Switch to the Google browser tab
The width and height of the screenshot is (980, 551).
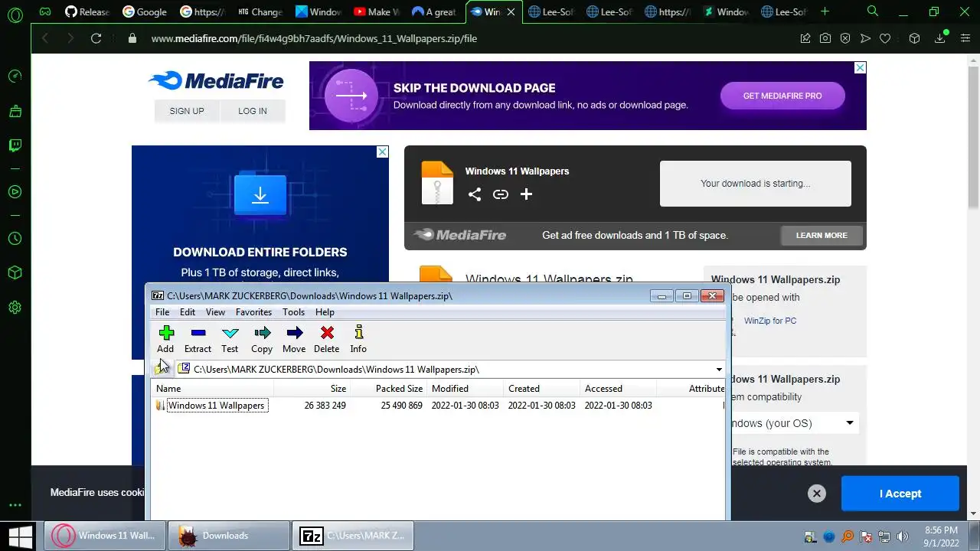[144, 11]
